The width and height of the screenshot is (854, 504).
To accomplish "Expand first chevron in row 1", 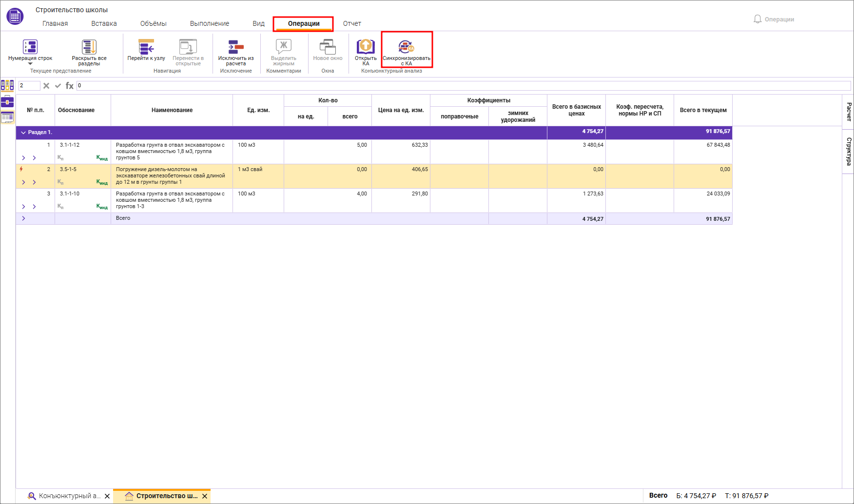I will (x=23, y=158).
